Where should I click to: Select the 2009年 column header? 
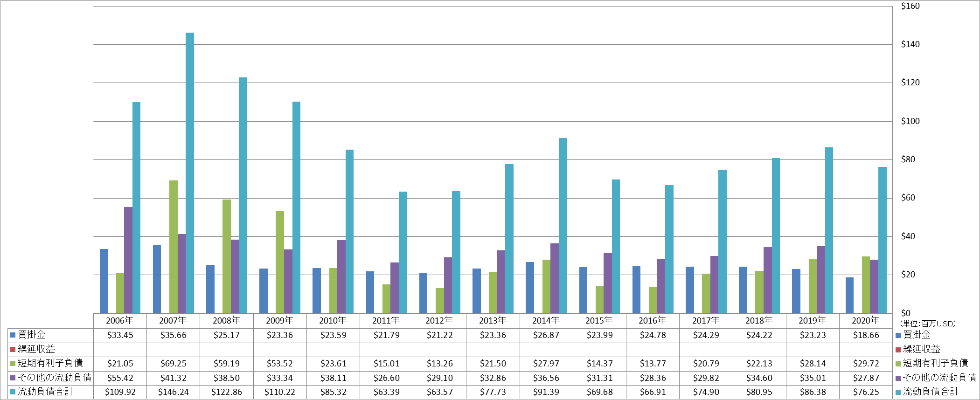click(280, 321)
